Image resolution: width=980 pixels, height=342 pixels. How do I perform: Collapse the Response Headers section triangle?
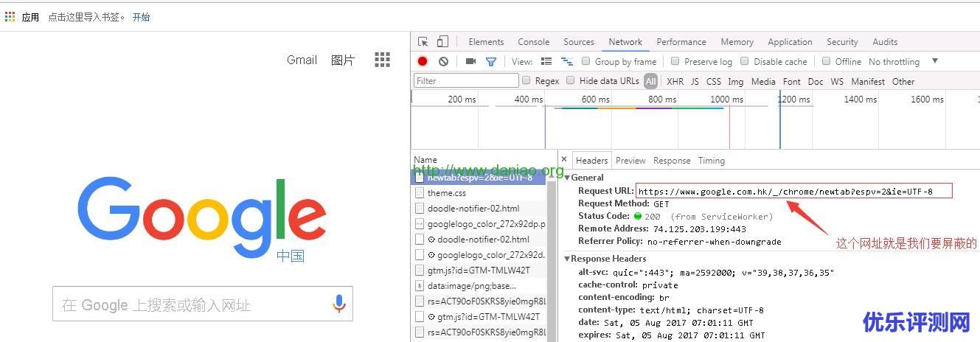coord(567,259)
